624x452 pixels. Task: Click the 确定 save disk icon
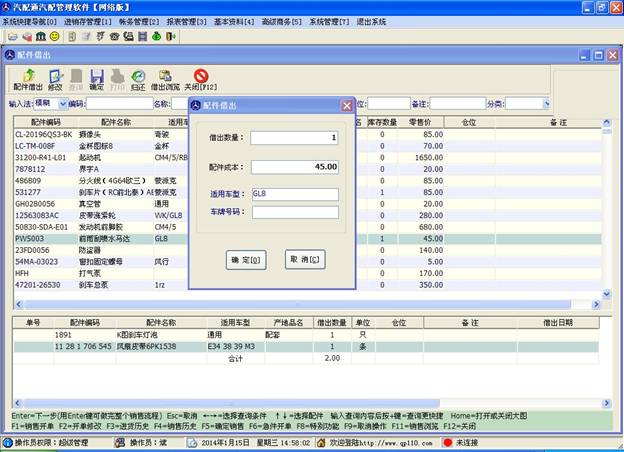[x=96, y=79]
